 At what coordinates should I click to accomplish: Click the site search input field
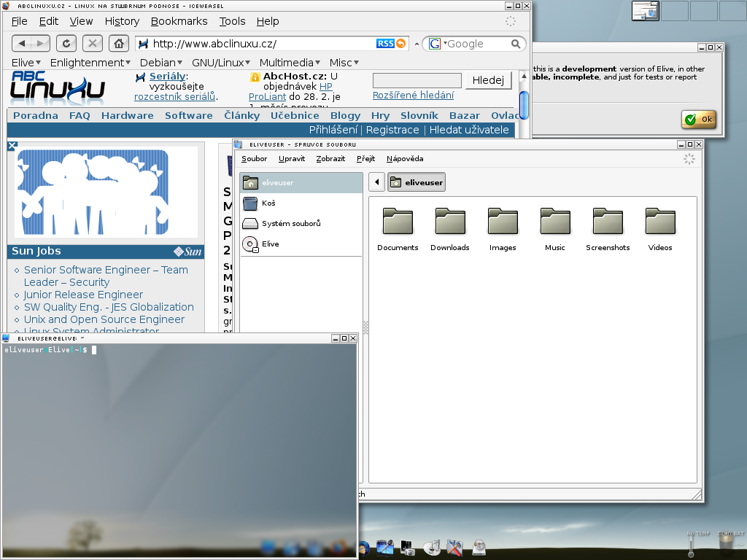pyautogui.click(x=417, y=80)
